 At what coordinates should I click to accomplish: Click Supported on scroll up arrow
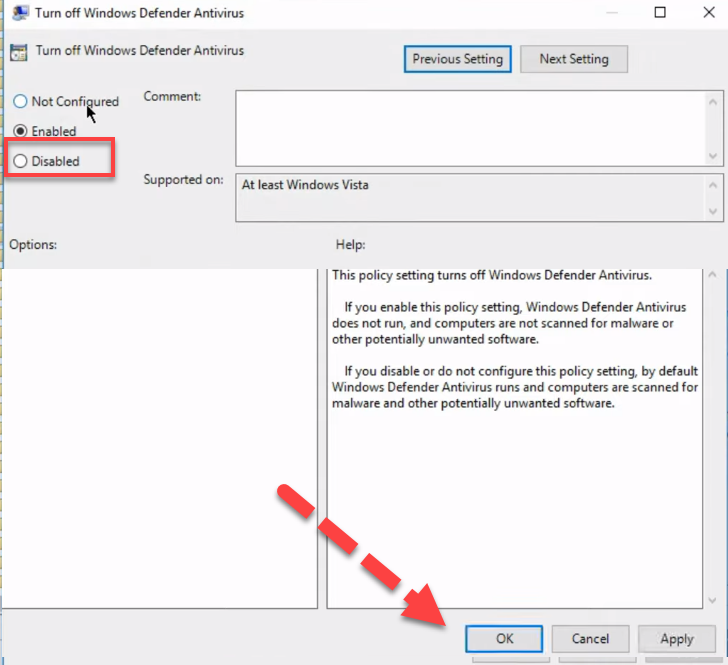point(713,185)
